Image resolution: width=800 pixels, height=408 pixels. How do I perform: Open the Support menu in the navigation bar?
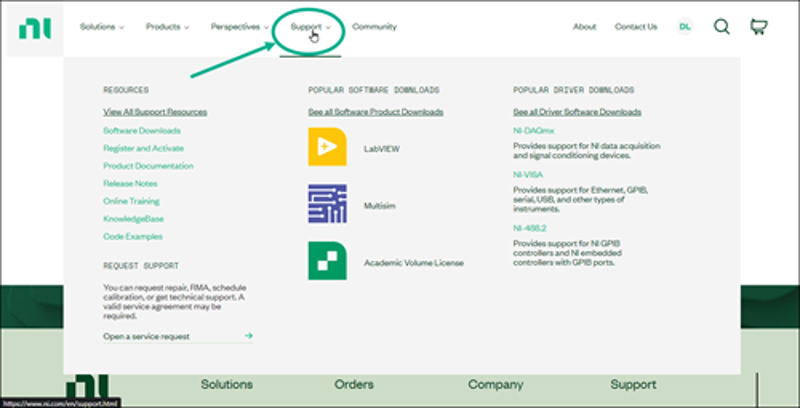pyautogui.click(x=309, y=27)
